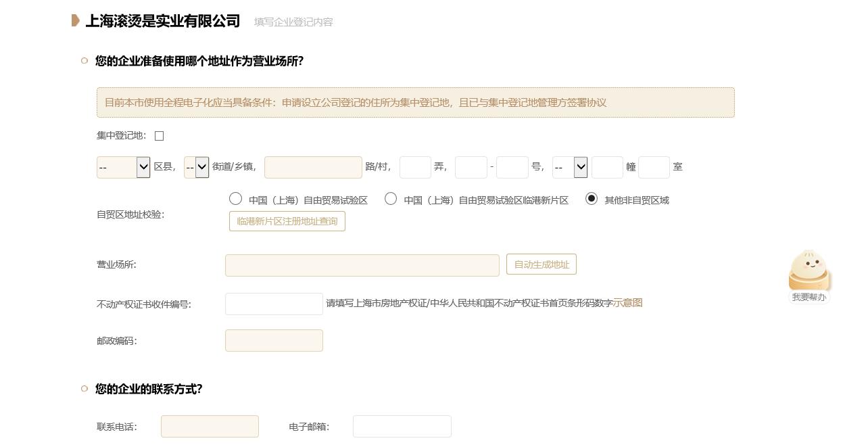Click the circle marker beside 联系方式 question
This screenshot has height=447, width=868.
[84, 389]
